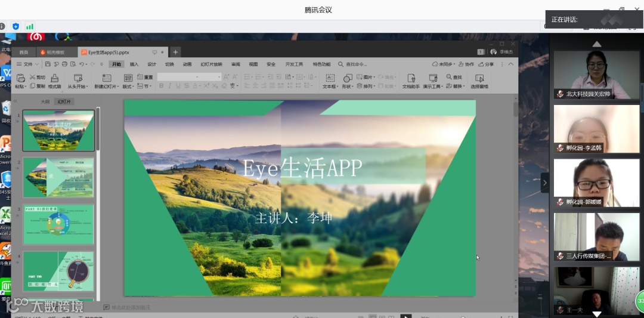The width and height of the screenshot is (644, 318).
Task: Switch to the 幻灯片放映 ribbon tab
Action: pyautogui.click(x=212, y=64)
